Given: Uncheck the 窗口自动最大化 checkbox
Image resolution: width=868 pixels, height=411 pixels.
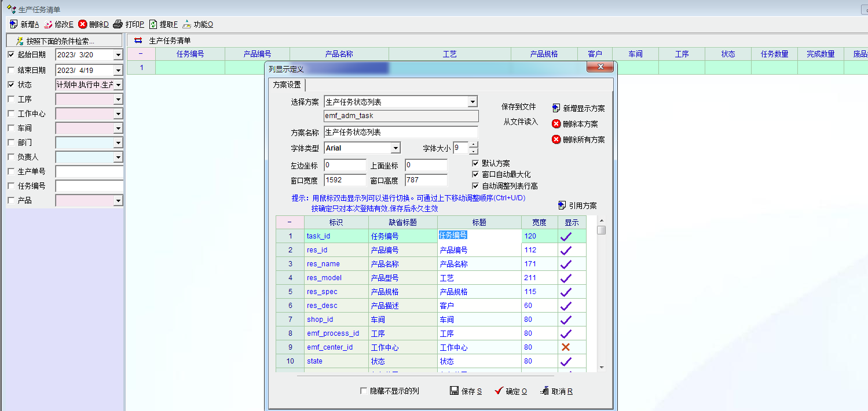Looking at the screenshot, I should point(475,174).
